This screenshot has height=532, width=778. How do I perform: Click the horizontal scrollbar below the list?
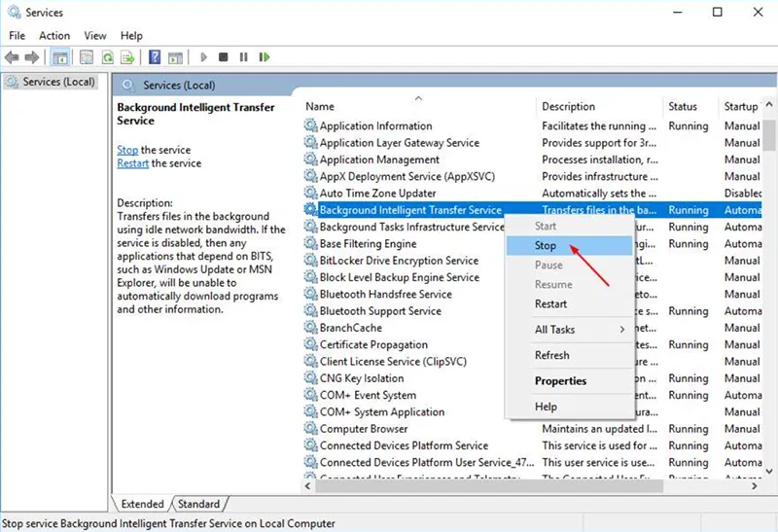(486, 485)
